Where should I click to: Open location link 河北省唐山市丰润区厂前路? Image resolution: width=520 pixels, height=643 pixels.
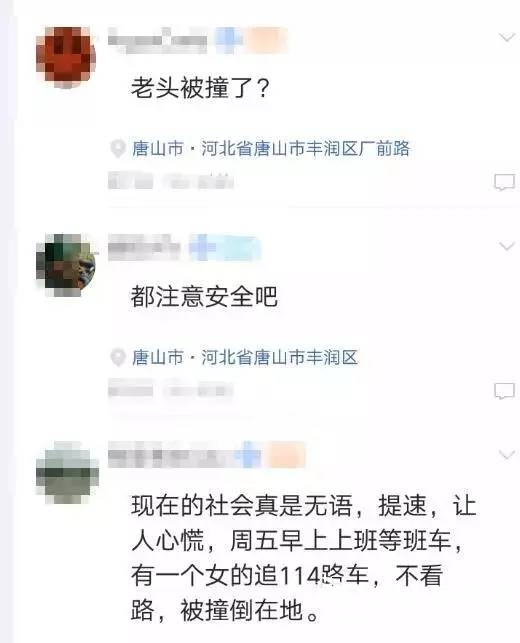point(306,148)
